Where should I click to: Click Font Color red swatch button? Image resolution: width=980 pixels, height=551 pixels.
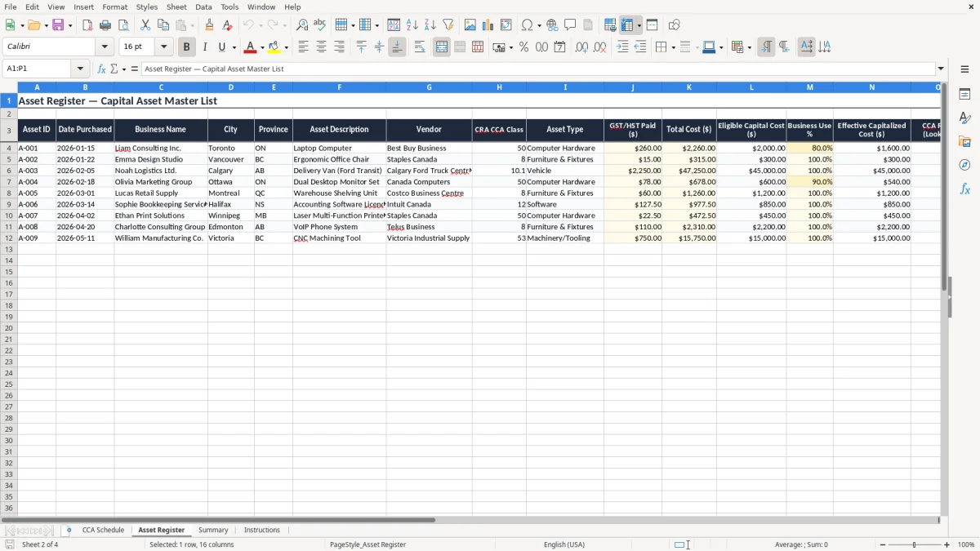pyautogui.click(x=250, y=47)
